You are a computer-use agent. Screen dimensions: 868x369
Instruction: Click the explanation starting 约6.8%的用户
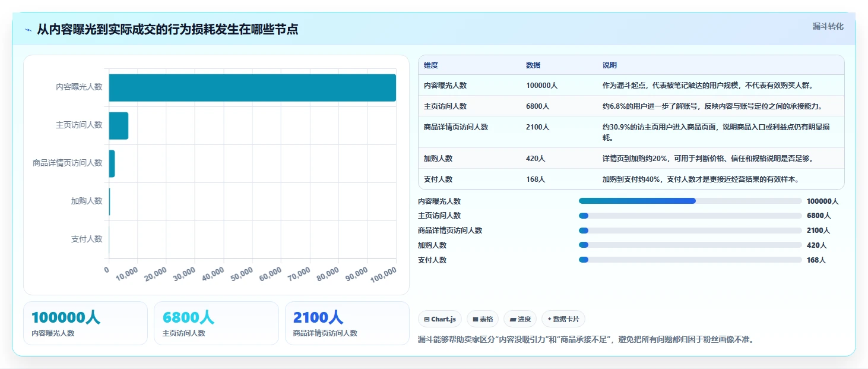pyautogui.click(x=712, y=106)
